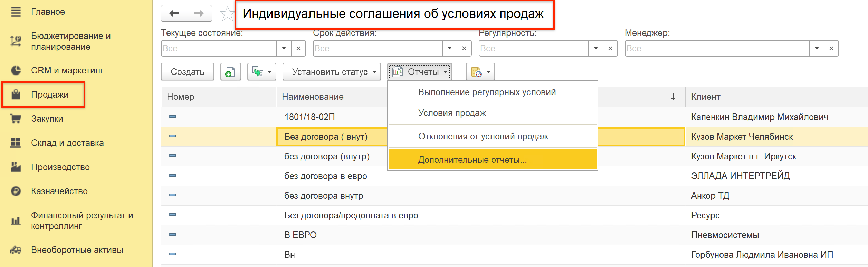Open the create-based-on icon dropdown
Viewport: 868px width, 267px height.
[x=261, y=72]
